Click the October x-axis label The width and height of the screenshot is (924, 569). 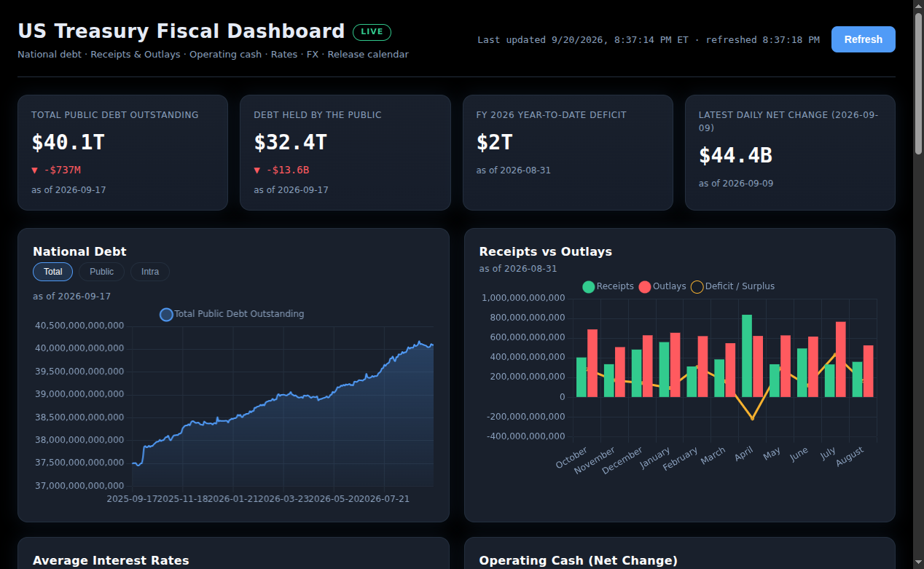[571, 458]
